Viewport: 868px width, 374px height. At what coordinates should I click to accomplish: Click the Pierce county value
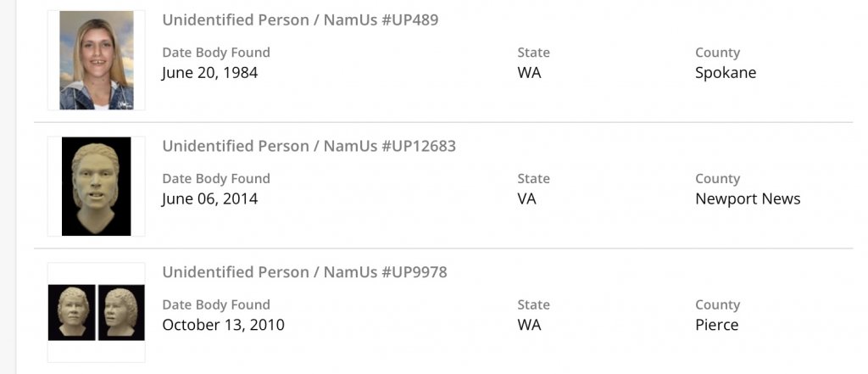716,325
